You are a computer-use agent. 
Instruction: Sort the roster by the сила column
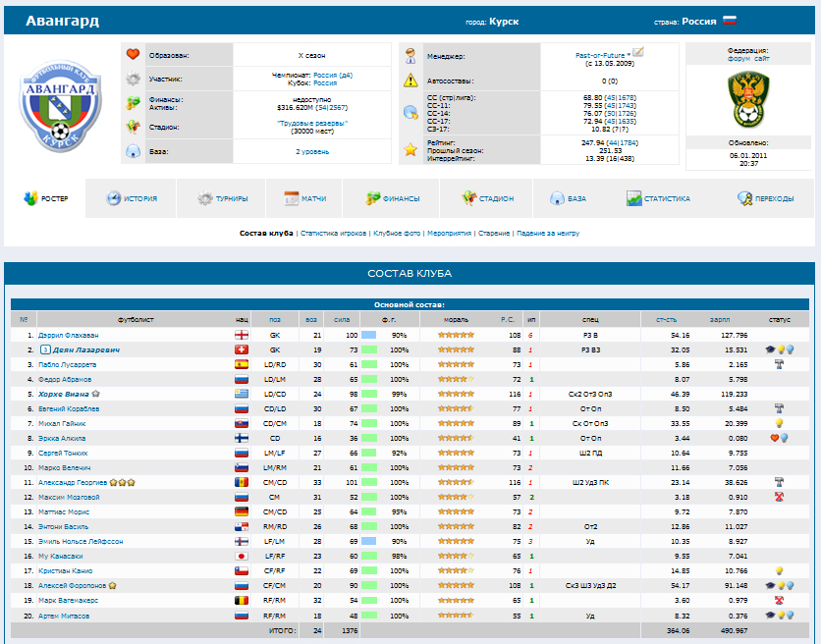point(342,319)
